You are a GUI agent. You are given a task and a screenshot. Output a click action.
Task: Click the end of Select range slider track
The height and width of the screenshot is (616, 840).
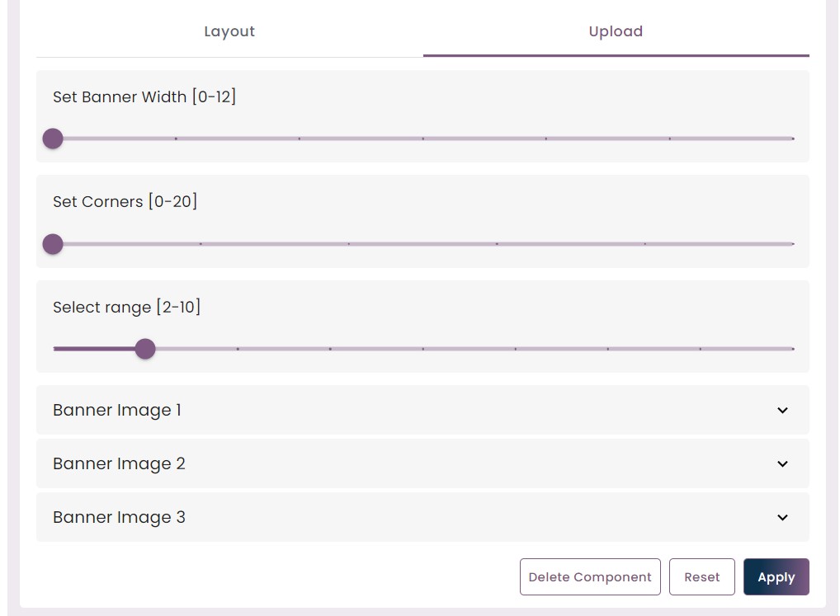[793, 349]
